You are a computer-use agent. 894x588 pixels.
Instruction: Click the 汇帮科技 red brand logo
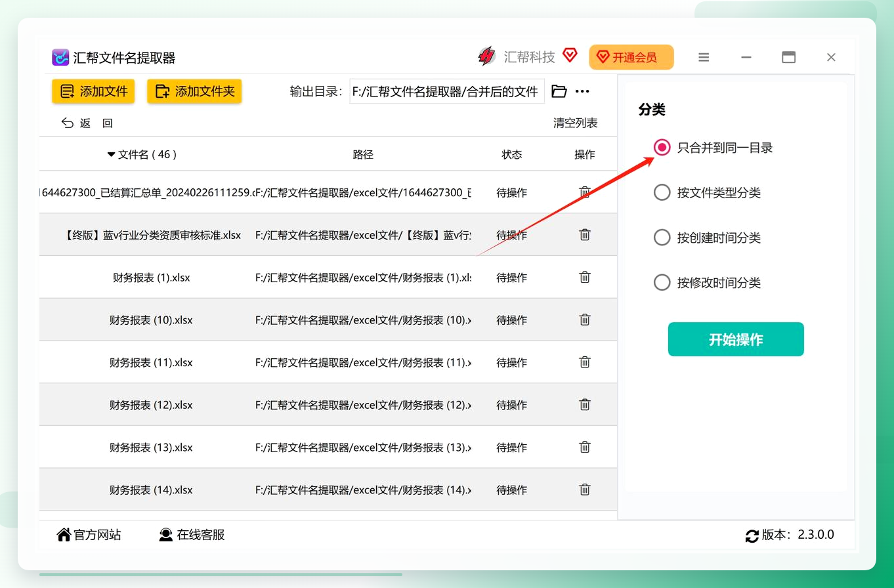tap(486, 57)
